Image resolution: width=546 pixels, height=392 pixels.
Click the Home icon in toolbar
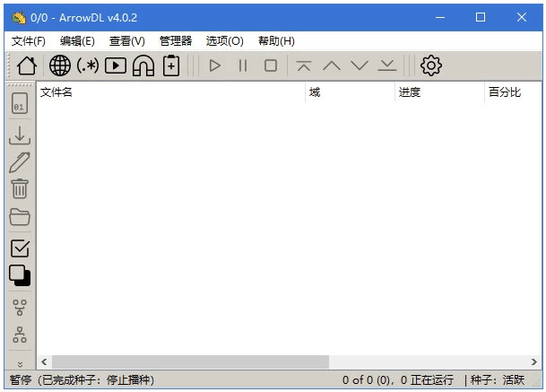(26, 65)
